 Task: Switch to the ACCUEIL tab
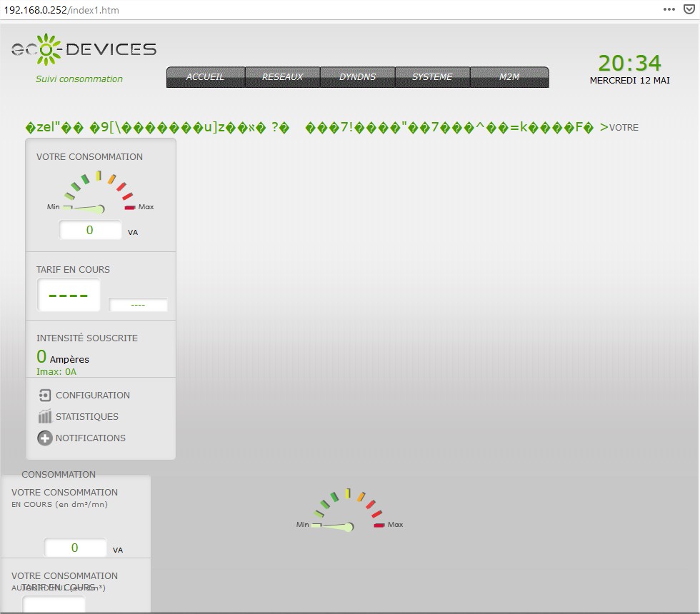(x=206, y=77)
